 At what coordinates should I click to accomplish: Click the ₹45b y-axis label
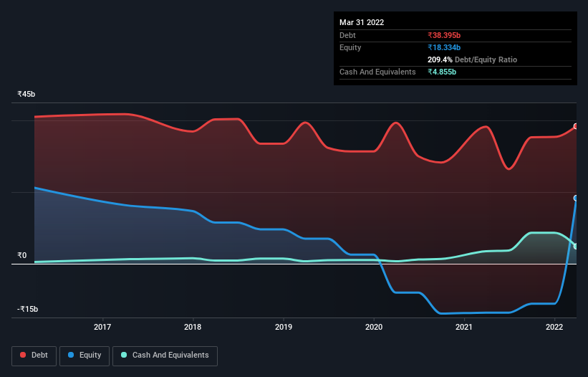pos(26,94)
